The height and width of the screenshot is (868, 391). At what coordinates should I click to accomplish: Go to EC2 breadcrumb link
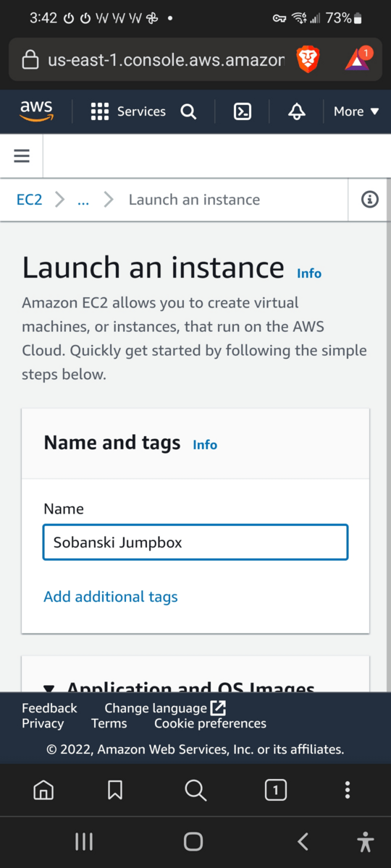30,200
